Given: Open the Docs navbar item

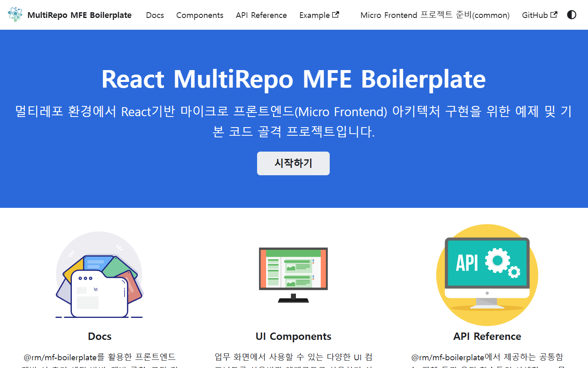Looking at the screenshot, I should [155, 15].
